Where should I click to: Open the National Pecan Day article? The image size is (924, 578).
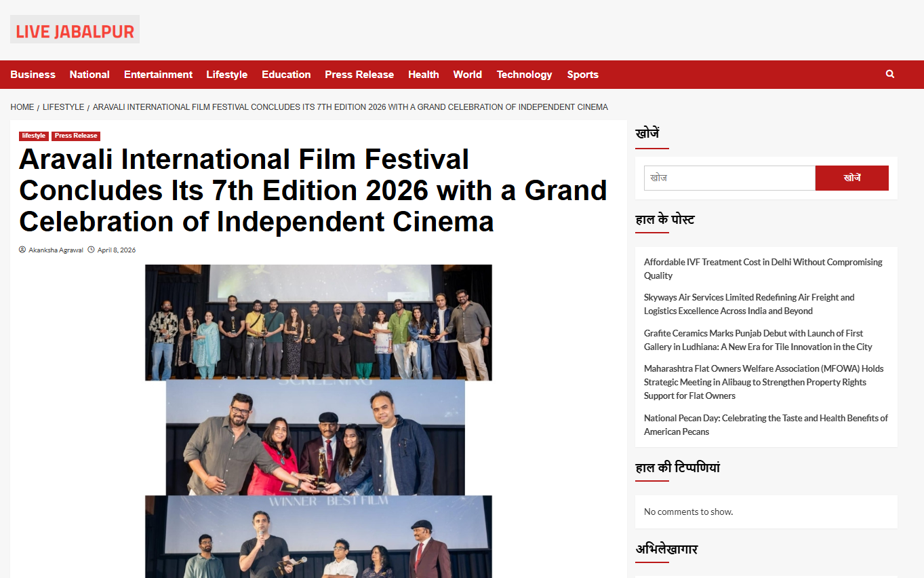(765, 425)
